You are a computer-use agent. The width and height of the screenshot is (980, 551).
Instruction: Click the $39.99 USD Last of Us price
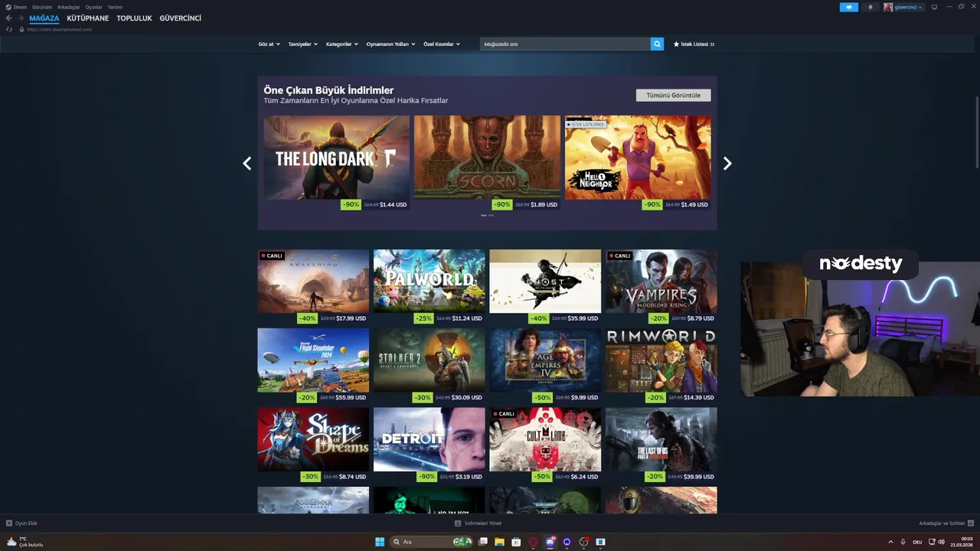tap(698, 477)
